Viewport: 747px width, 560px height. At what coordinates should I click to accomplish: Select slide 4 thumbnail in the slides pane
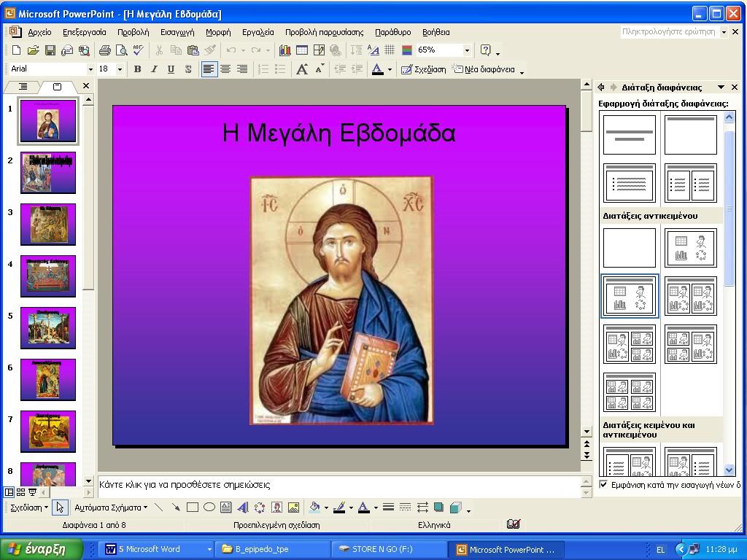click(x=48, y=276)
